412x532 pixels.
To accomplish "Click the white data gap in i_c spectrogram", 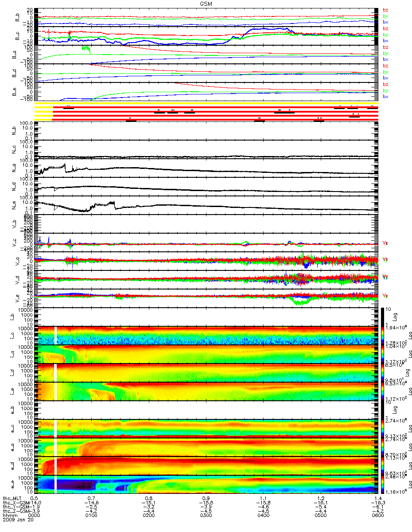I will click(x=56, y=336).
